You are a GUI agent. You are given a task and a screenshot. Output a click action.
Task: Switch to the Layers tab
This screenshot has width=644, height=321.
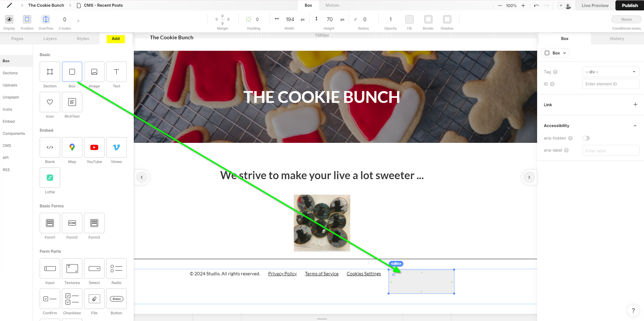50,39
